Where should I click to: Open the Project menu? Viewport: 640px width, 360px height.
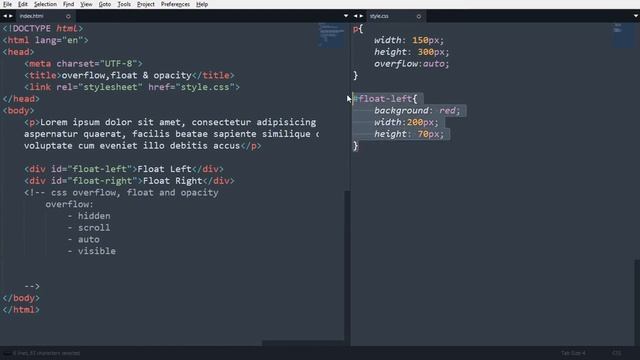(146, 4)
